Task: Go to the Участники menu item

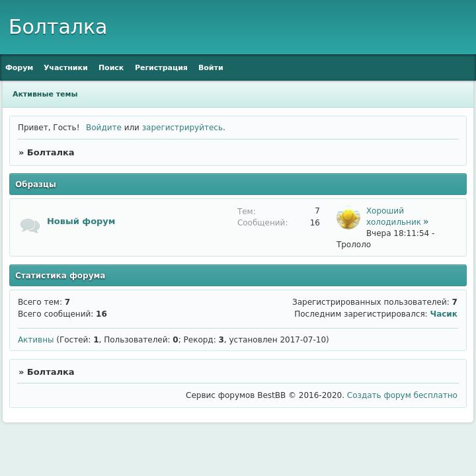Action: click(65, 67)
